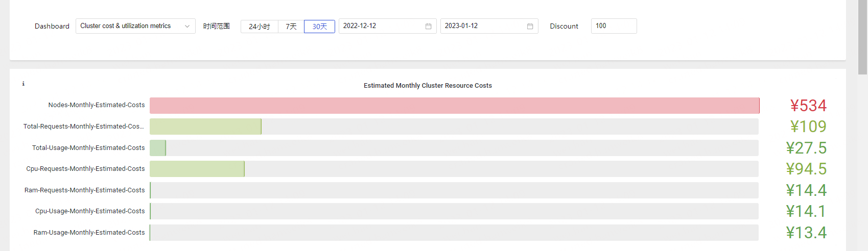Open Cluster cost & utilization metrics selector
The width and height of the screenshot is (868, 251).
[x=135, y=26]
